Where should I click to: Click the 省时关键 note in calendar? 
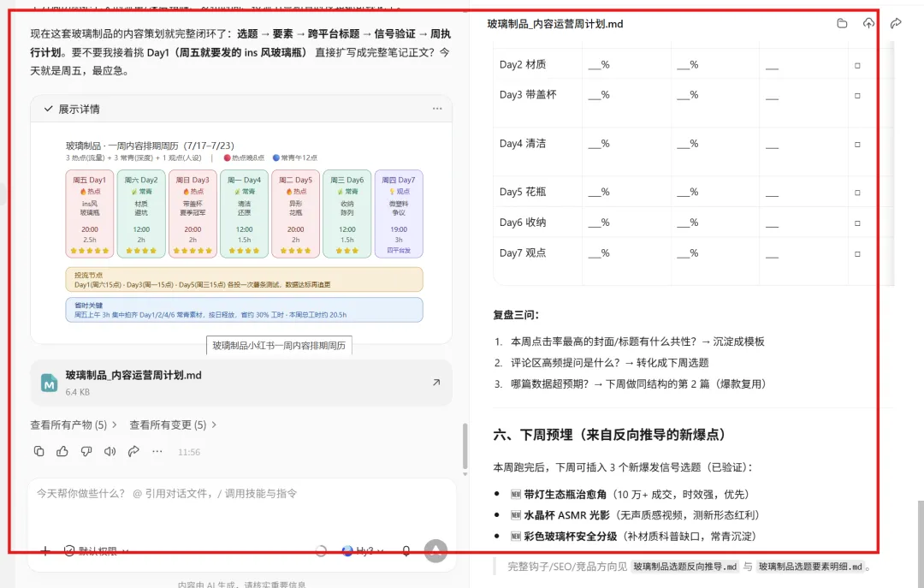[x=244, y=310]
